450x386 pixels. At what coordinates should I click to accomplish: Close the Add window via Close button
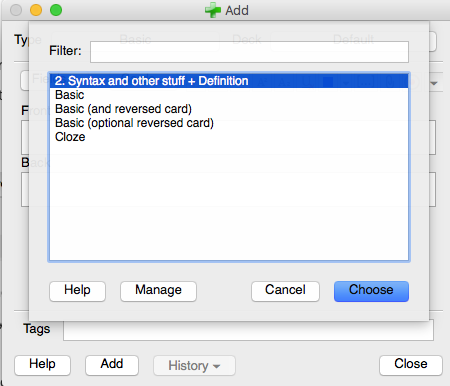point(411,365)
